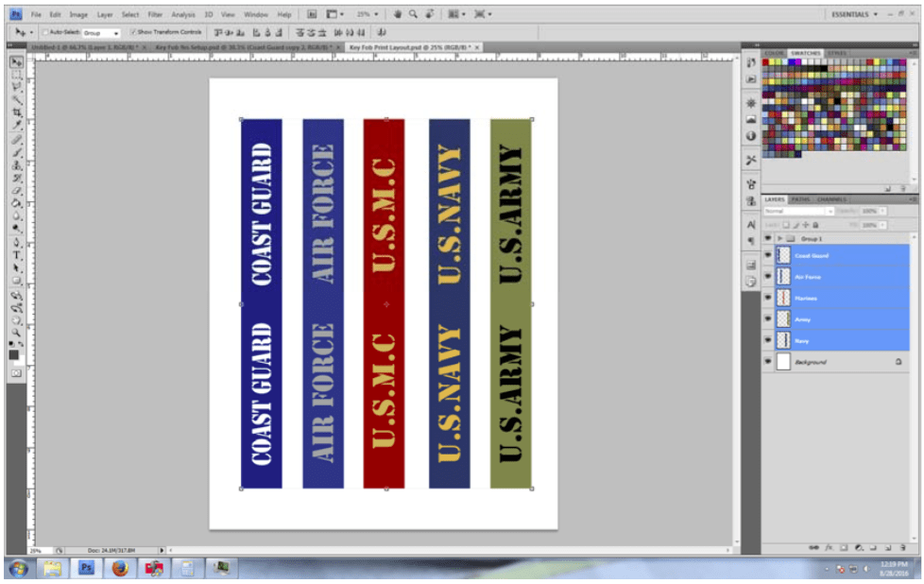This screenshot has width=924, height=584.
Task: Toggle Quick Mask mode at toolbox bottom
Action: (x=16, y=373)
